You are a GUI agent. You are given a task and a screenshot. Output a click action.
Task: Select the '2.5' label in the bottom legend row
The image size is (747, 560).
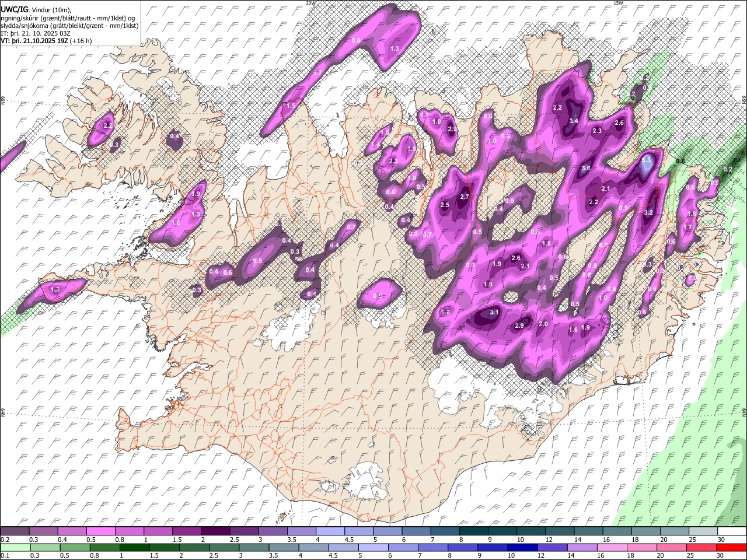(213, 556)
